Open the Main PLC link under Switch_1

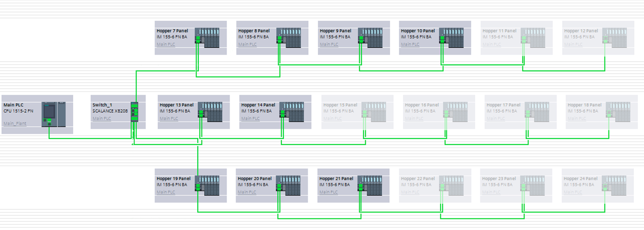(102, 118)
